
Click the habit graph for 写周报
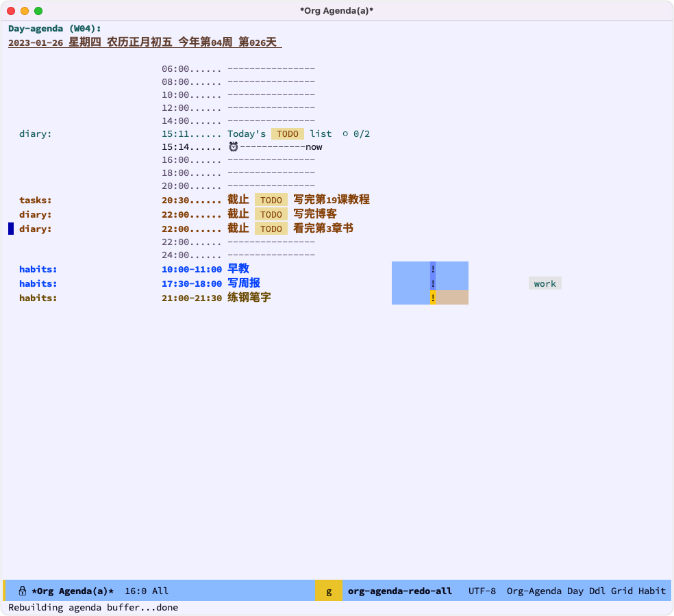430,283
